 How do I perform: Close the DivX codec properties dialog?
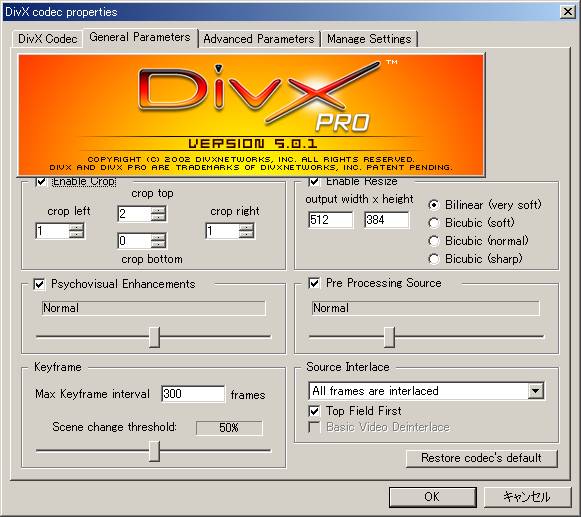click(568, 12)
